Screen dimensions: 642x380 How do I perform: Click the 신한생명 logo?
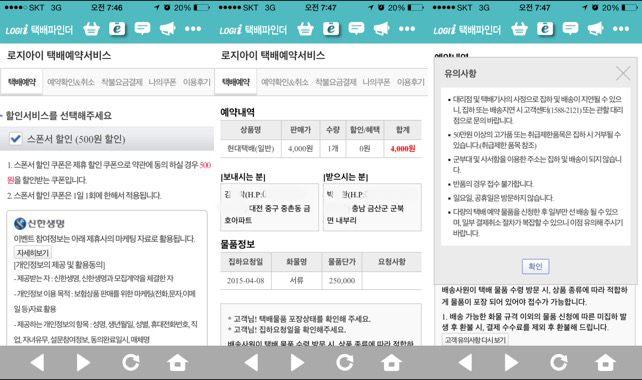[39, 224]
